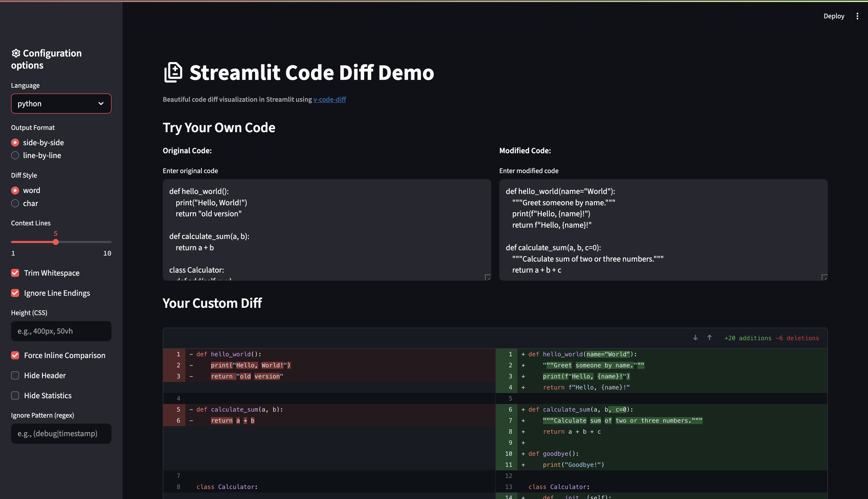868x499 pixels.
Task: Jump to next diff with down arrow
Action: tap(695, 338)
